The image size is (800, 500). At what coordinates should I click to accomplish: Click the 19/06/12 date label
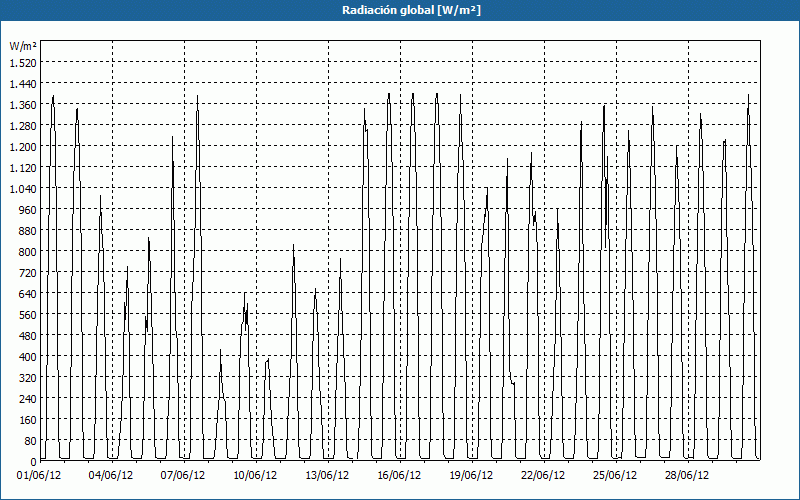point(471,475)
